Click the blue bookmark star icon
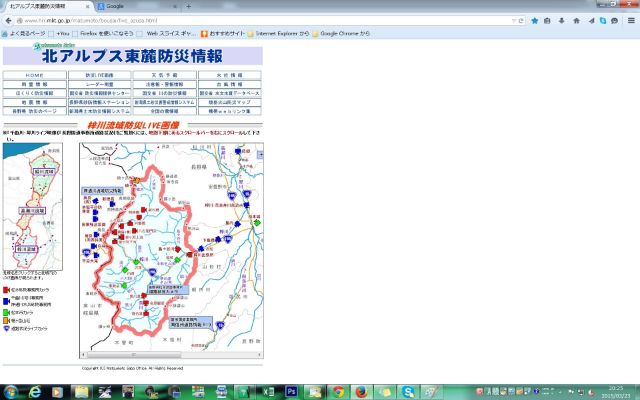This screenshot has width=640, height=400. (x=535, y=20)
